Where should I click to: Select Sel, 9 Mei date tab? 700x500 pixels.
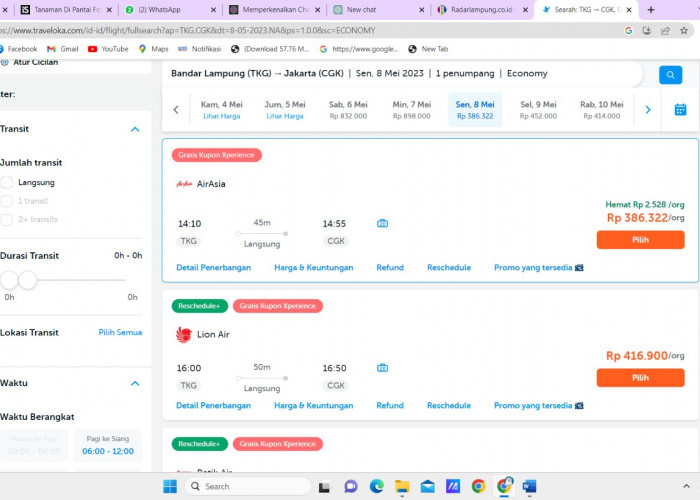(538, 110)
